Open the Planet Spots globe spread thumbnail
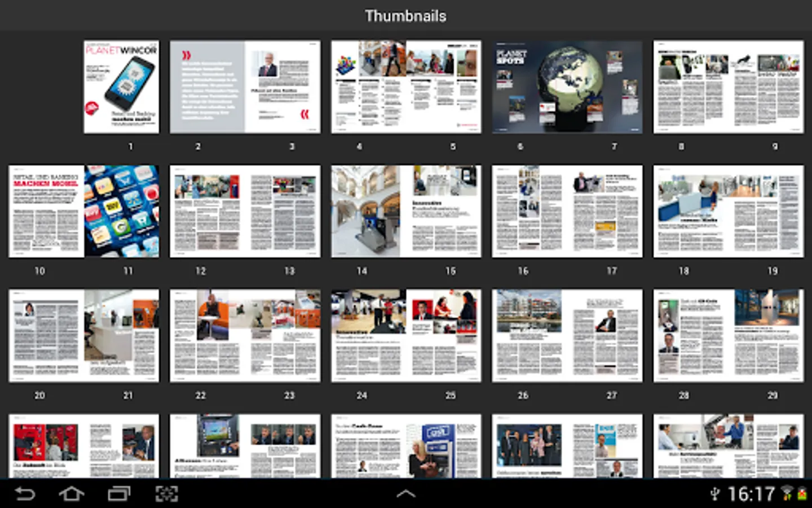The height and width of the screenshot is (508, 812). click(x=567, y=87)
